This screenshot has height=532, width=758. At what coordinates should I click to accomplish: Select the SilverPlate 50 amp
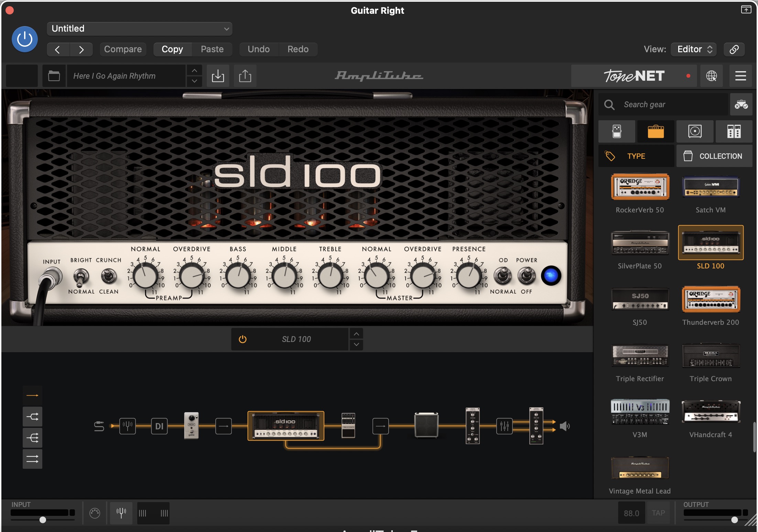pyautogui.click(x=640, y=243)
